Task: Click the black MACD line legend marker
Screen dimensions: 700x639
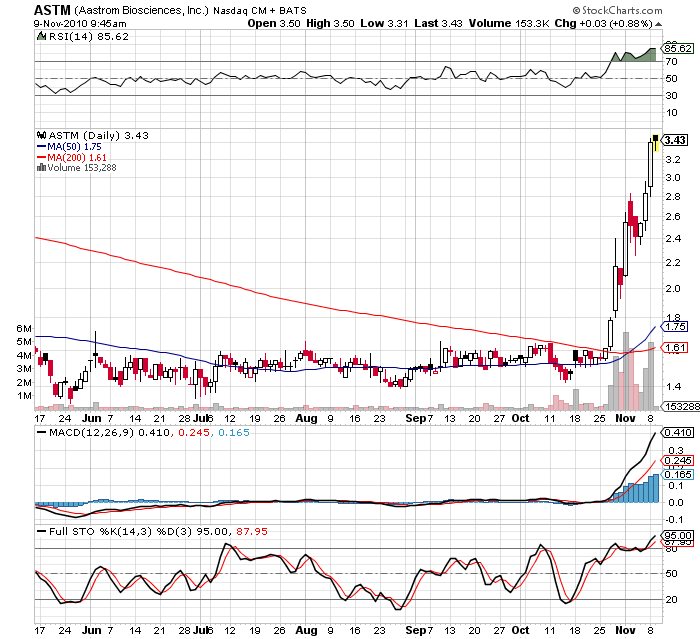Action: point(42,432)
